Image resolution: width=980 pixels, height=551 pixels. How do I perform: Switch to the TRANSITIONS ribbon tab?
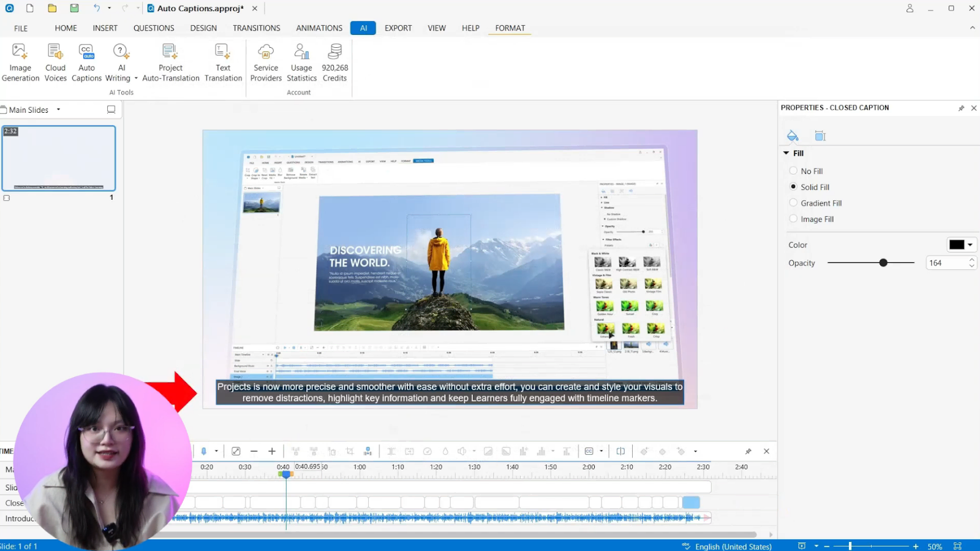coord(256,28)
